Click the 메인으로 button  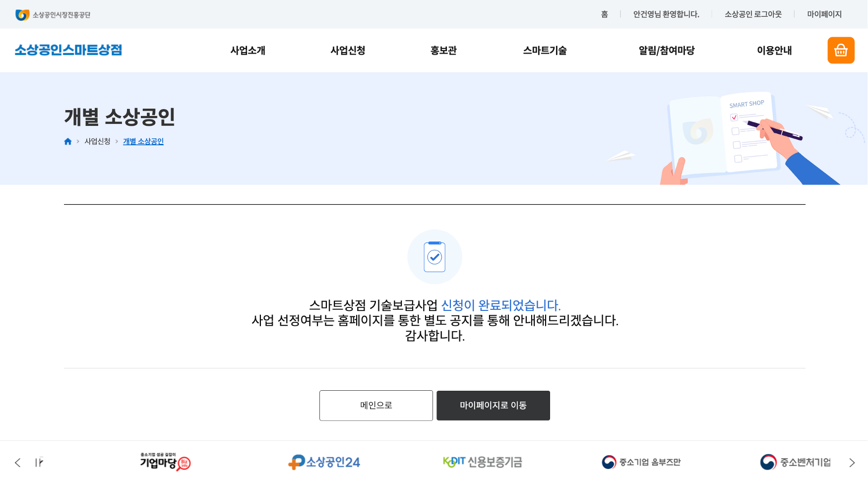(376, 406)
